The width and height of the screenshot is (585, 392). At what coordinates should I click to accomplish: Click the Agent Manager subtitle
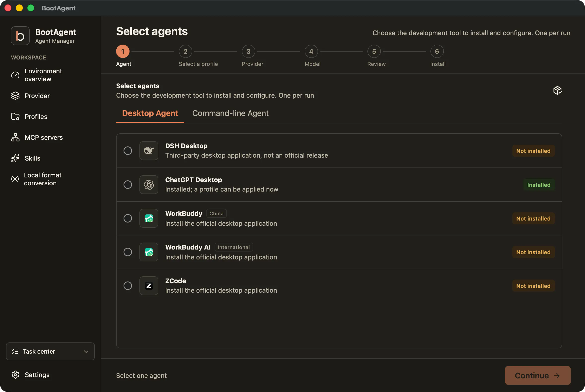coord(55,41)
